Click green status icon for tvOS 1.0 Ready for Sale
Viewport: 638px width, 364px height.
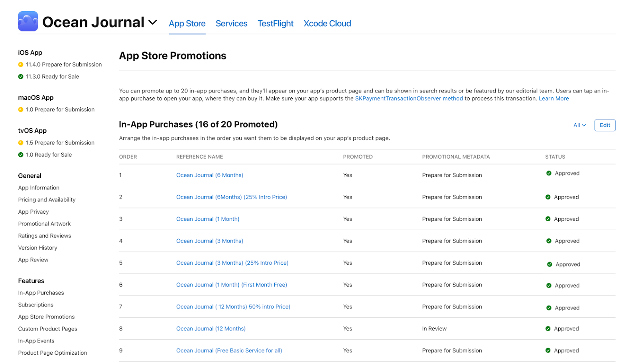coord(21,155)
